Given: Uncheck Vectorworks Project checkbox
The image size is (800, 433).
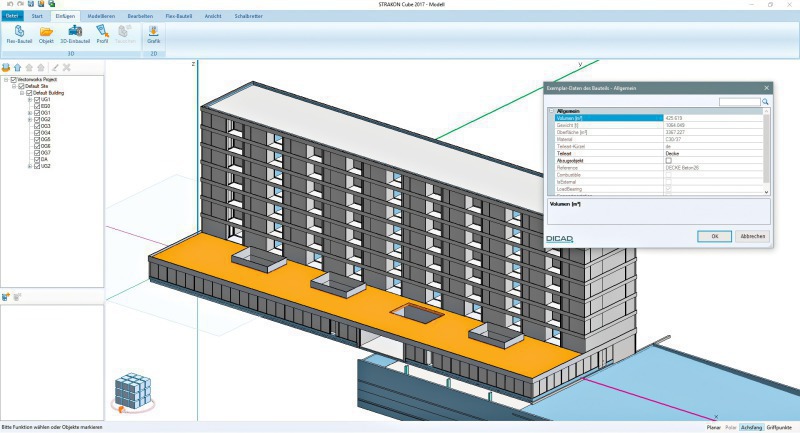Looking at the screenshot, I should point(14,80).
